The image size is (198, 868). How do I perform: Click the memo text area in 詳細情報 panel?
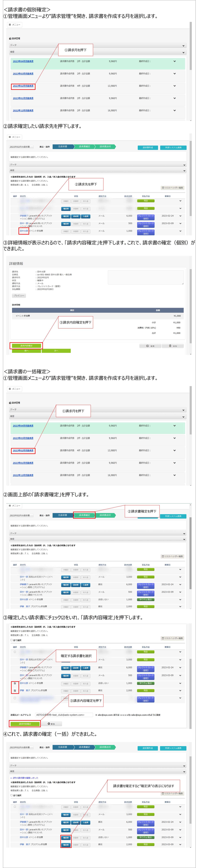point(146,277)
